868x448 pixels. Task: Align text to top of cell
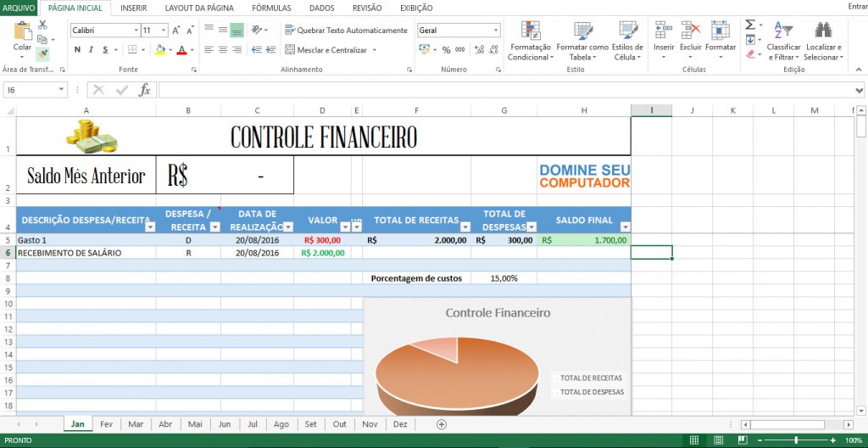pos(209,30)
